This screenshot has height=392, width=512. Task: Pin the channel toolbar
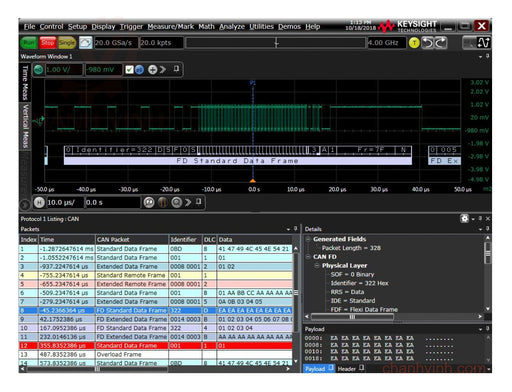coord(176,69)
